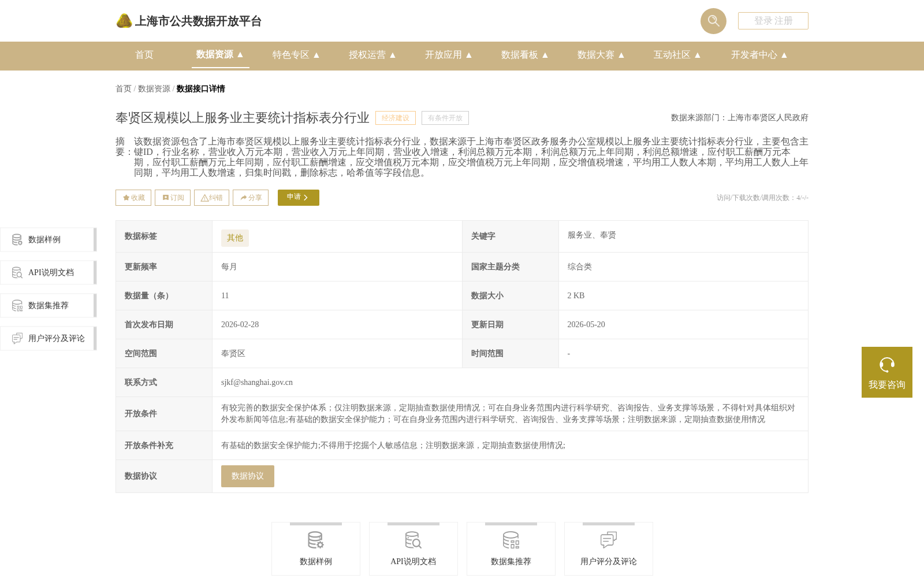Click the 首页 breadcrumb link
This screenshot has height=578, width=924.
click(x=124, y=88)
